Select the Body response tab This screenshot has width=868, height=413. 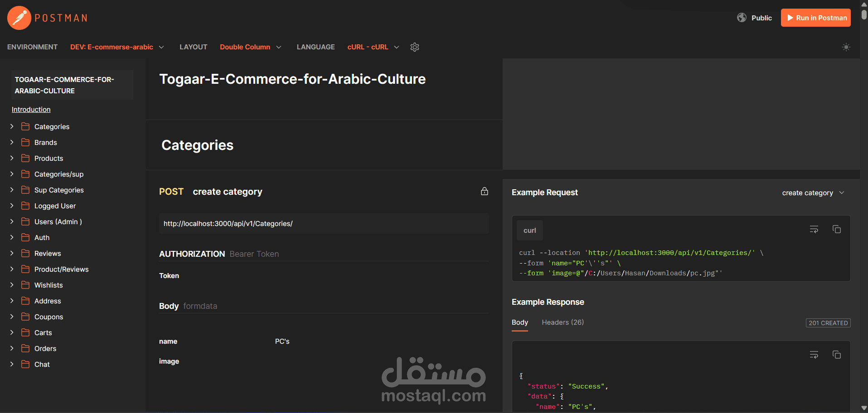click(x=519, y=322)
